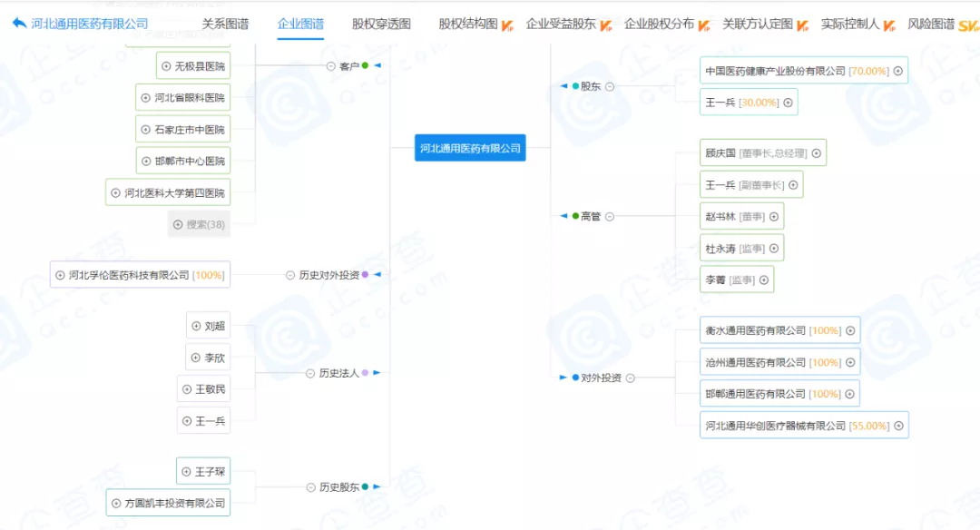Click the back arrow beside 河北通用医药有限公司
This screenshot has height=530, width=980.
tap(19, 24)
